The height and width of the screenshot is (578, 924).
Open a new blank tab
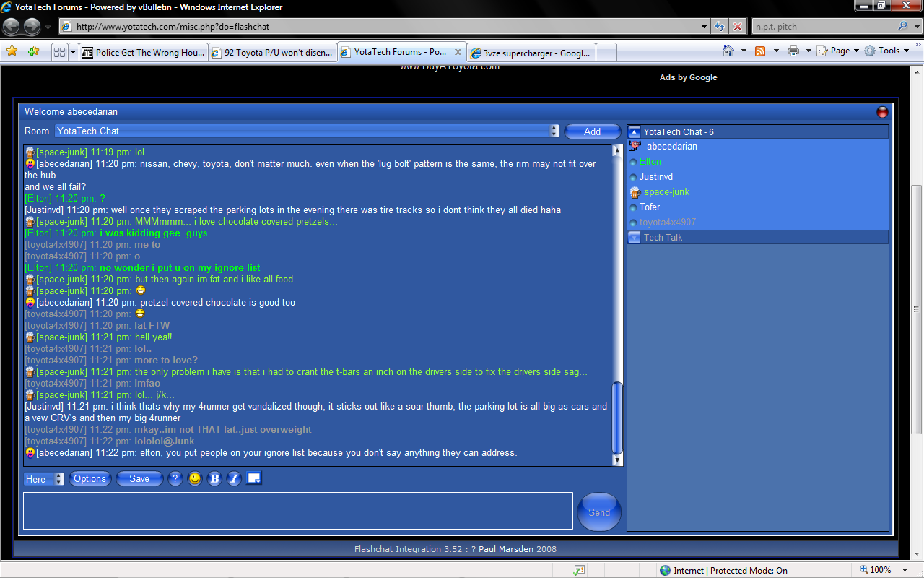point(606,53)
